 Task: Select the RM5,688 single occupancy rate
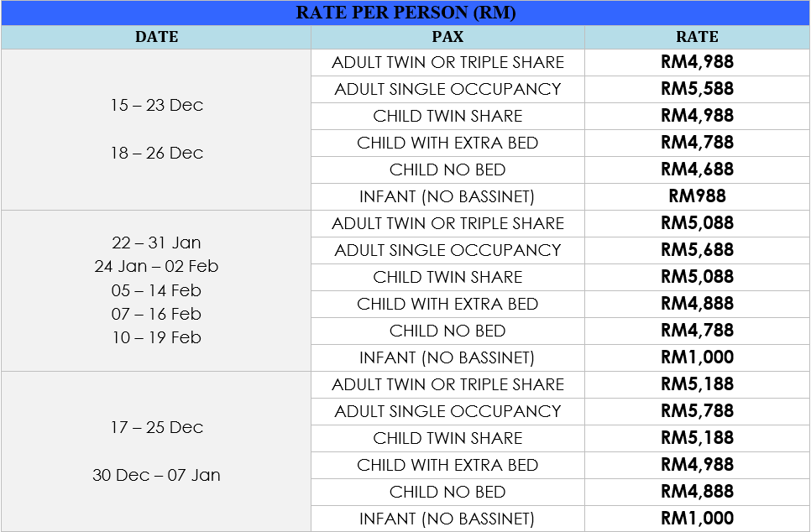point(697,250)
